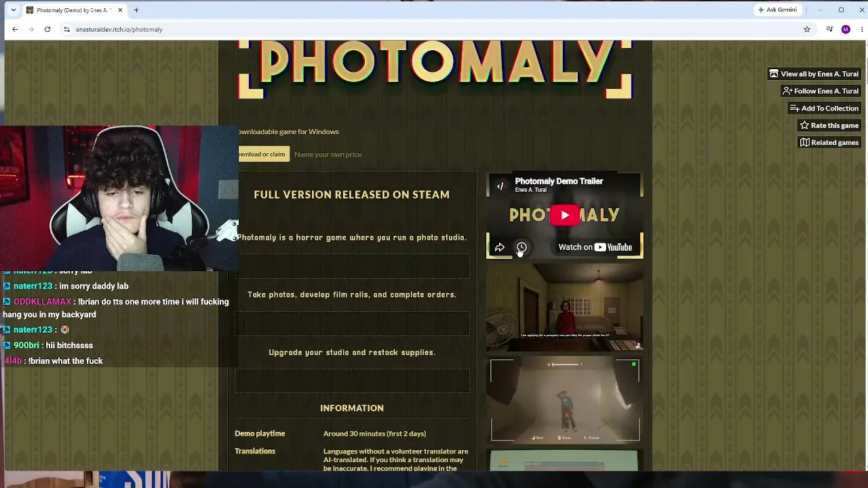
Task: Play the Photomaly Demo Trailer video
Action: [x=565, y=216]
